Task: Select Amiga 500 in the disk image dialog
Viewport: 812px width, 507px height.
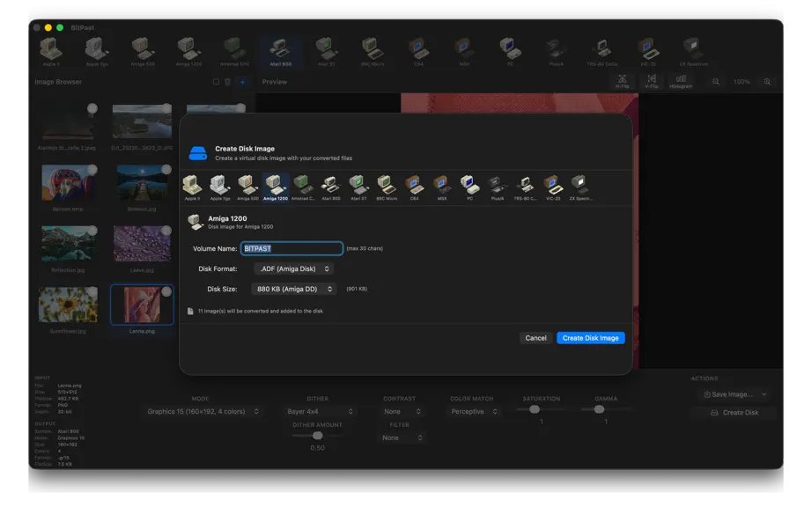Action: [247, 187]
